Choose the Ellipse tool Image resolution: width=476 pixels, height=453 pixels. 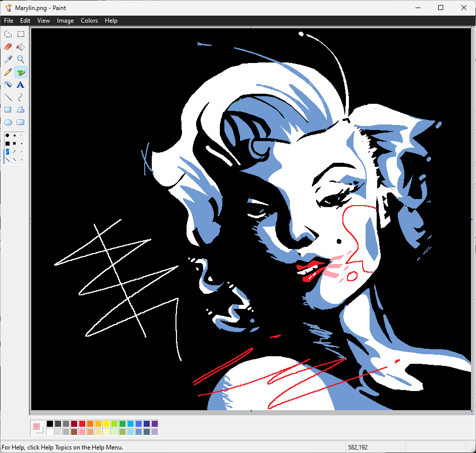(x=8, y=122)
